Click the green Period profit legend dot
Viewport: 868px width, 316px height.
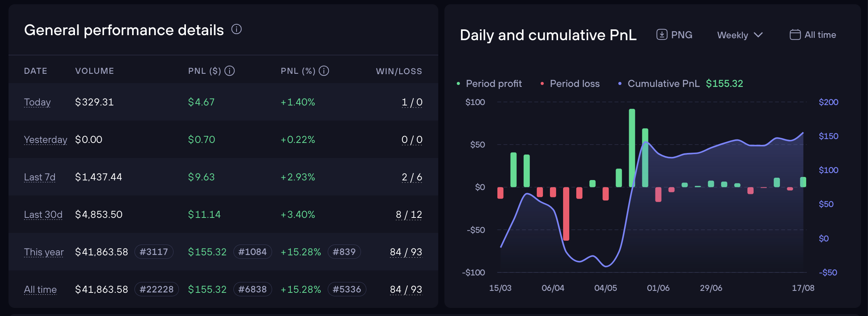click(458, 83)
